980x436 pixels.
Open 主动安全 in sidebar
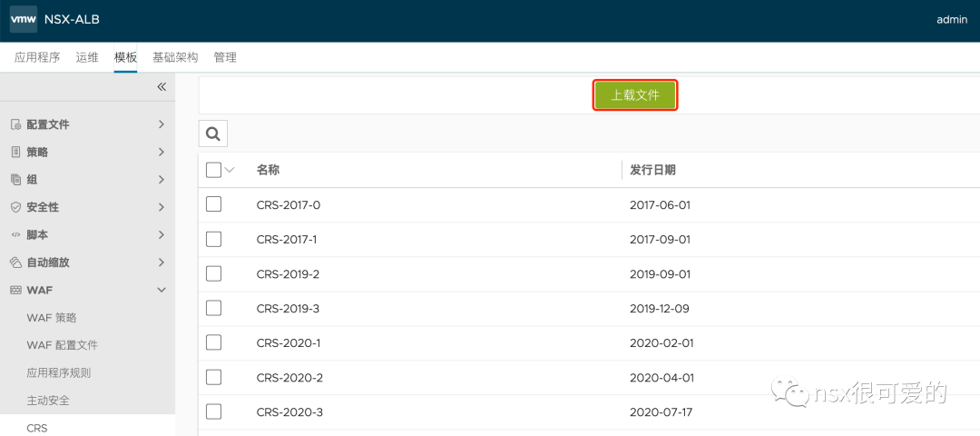(x=48, y=401)
